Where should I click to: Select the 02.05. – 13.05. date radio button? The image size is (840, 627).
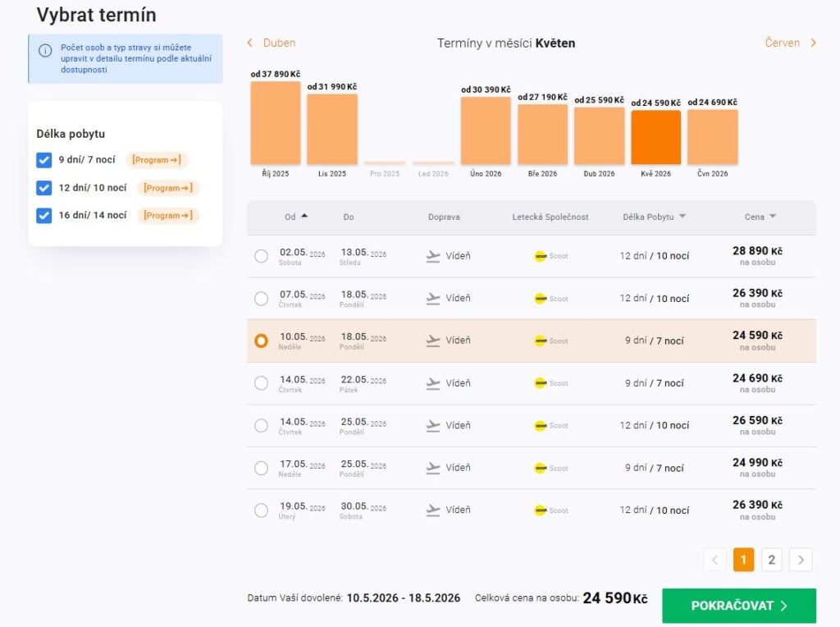[261, 256]
